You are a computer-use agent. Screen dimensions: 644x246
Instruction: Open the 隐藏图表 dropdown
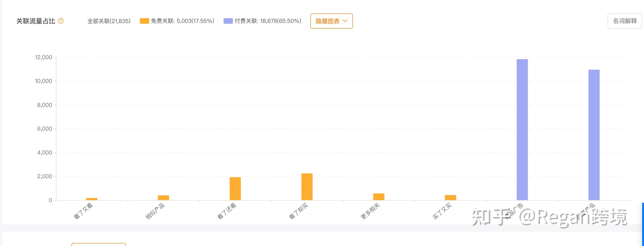click(331, 21)
